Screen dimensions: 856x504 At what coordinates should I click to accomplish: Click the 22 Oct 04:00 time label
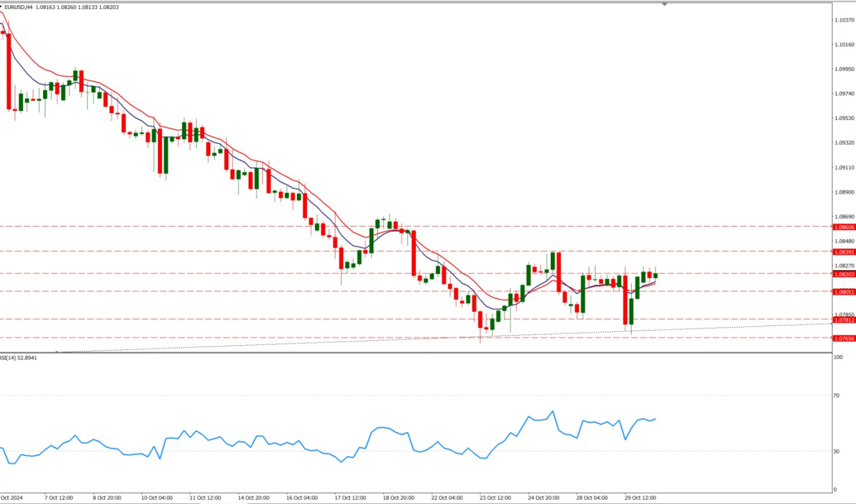tap(447, 498)
